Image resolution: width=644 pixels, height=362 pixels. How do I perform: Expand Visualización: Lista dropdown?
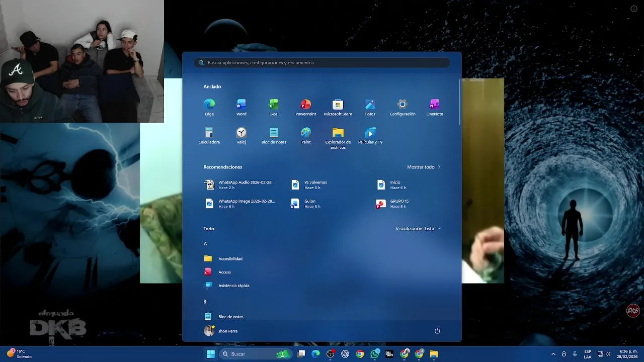pos(418,229)
